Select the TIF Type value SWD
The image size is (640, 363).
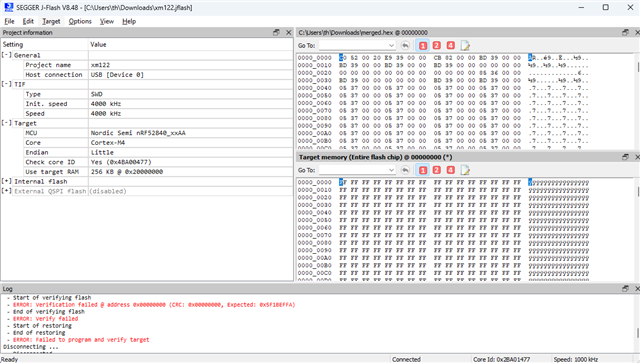click(x=97, y=94)
